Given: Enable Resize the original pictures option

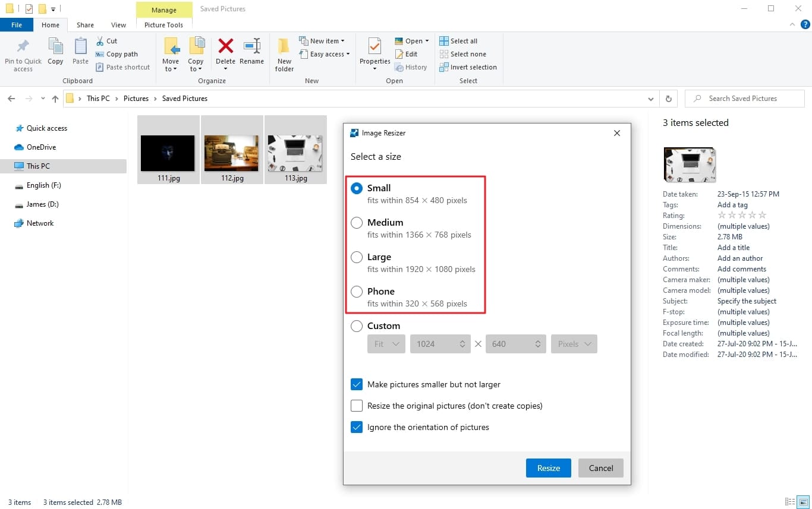Looking at the screenshot, I should coord(357,406).
